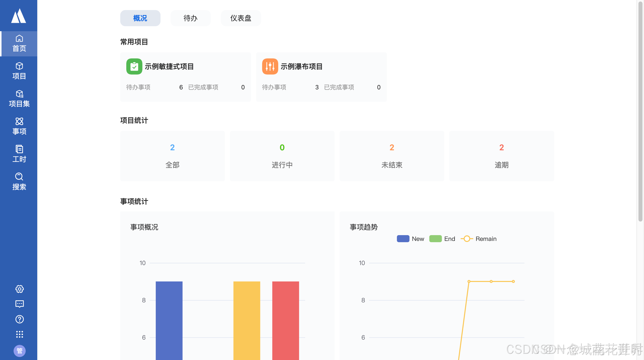Toggle the New legend in 事项趋势

click(x=410, y=239)
